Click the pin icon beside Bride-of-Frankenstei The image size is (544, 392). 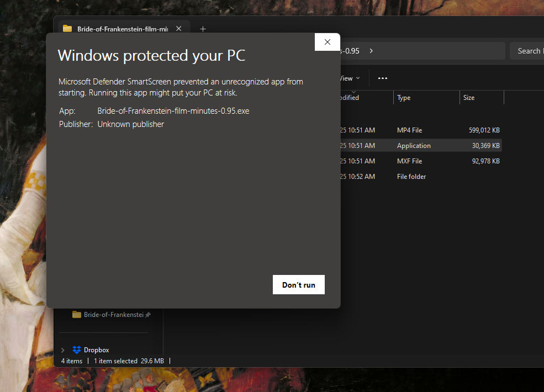(x=148, y=315)
